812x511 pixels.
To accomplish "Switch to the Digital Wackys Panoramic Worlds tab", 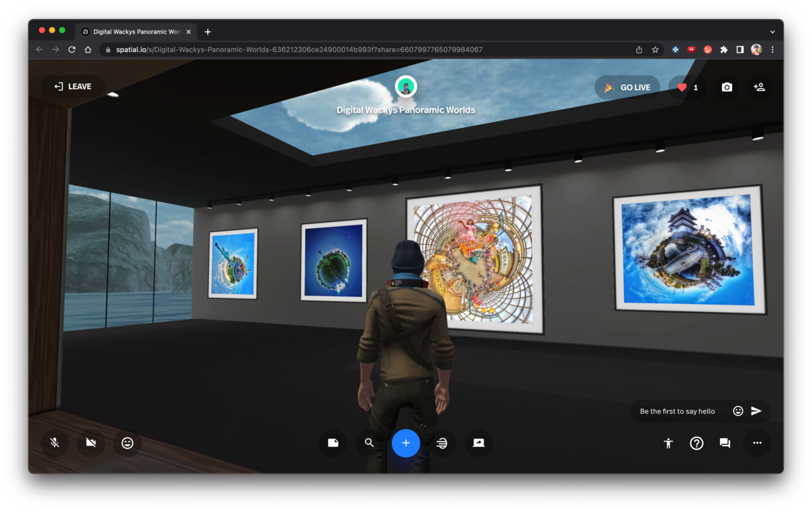I will pos(135,31).
